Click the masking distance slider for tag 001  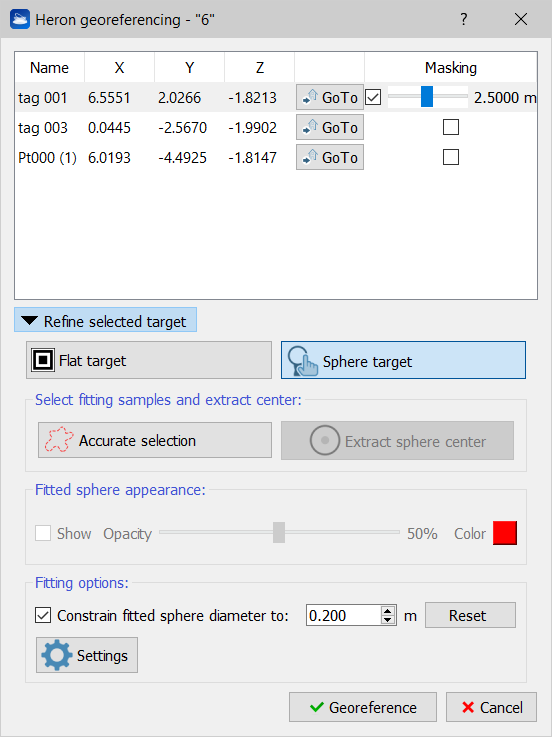427,96
